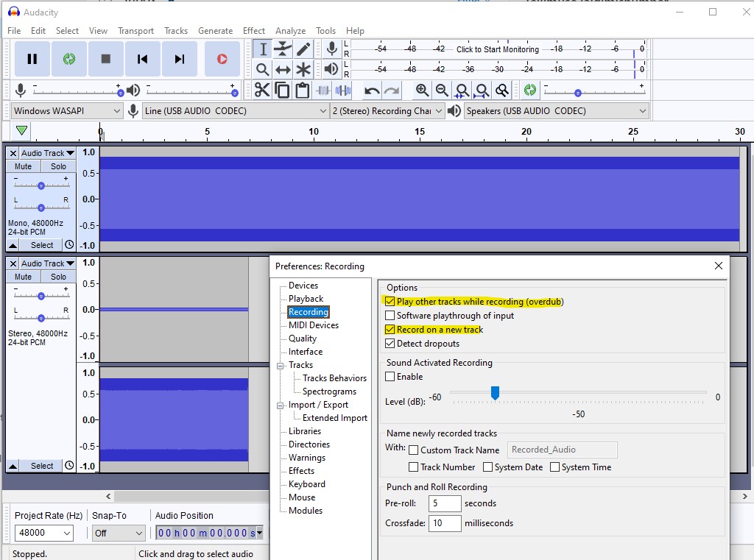Select the Multi-tool asterisk icon
Viewport: 754px width, 560px height.
click(x=303, y=69)
